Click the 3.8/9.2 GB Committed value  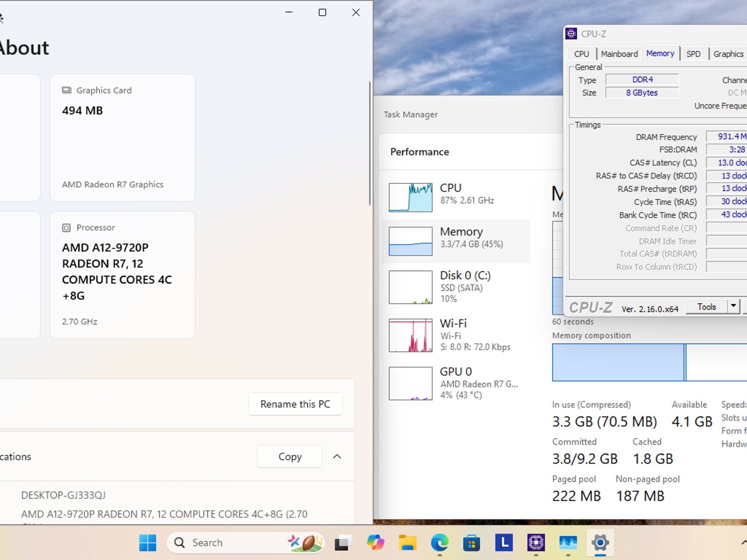[x=585, y=459]
